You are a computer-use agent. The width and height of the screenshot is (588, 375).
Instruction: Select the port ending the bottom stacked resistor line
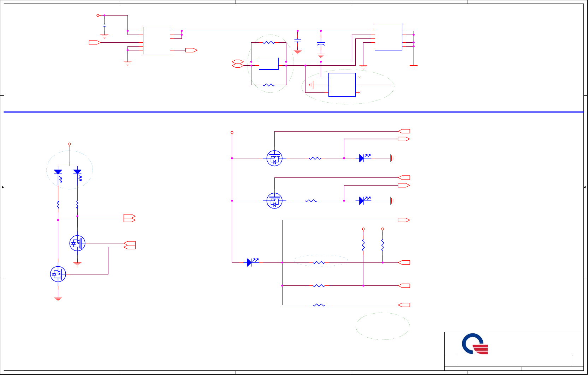coord(404,305)
